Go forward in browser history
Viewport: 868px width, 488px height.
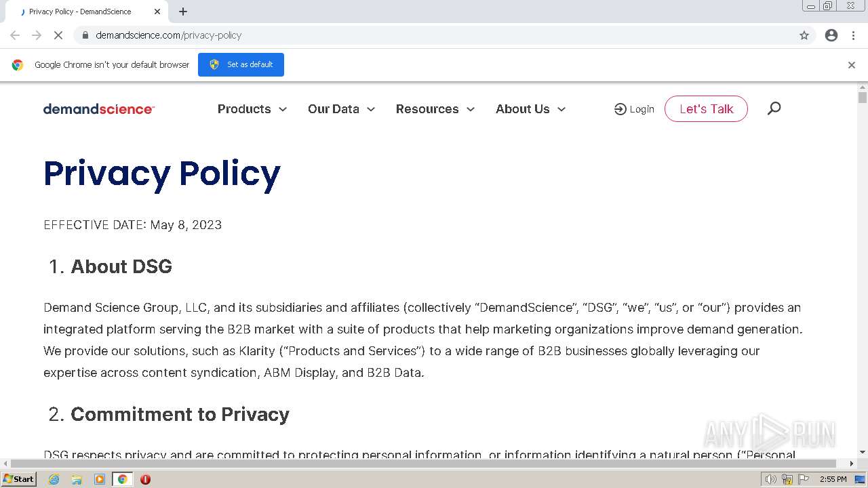tap(37, 35)
